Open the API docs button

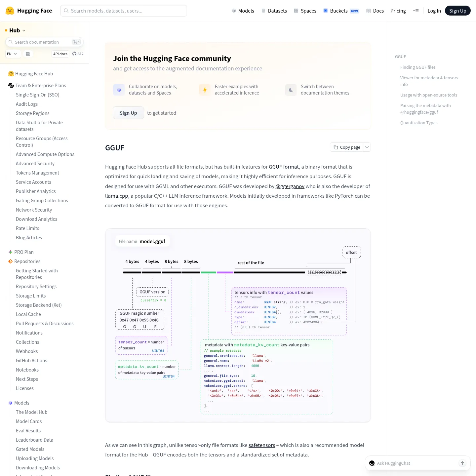(60, 54)
